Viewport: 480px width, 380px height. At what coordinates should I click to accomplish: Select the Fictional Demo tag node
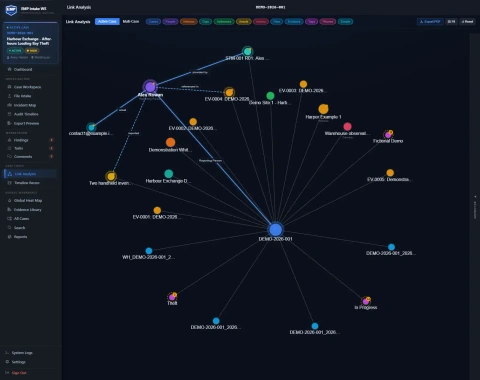(388, 135)
